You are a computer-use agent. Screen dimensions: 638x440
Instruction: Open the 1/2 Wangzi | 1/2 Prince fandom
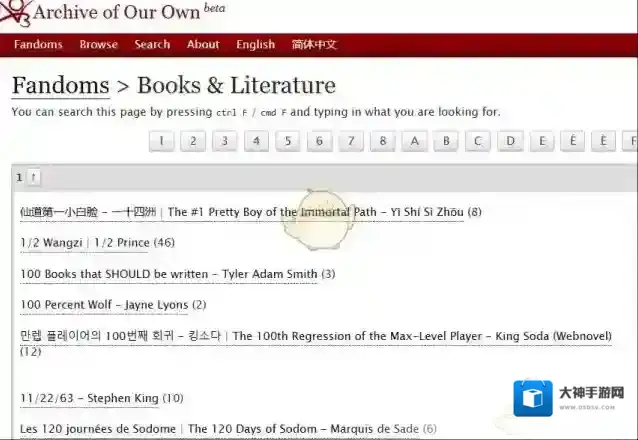[85, 243]
